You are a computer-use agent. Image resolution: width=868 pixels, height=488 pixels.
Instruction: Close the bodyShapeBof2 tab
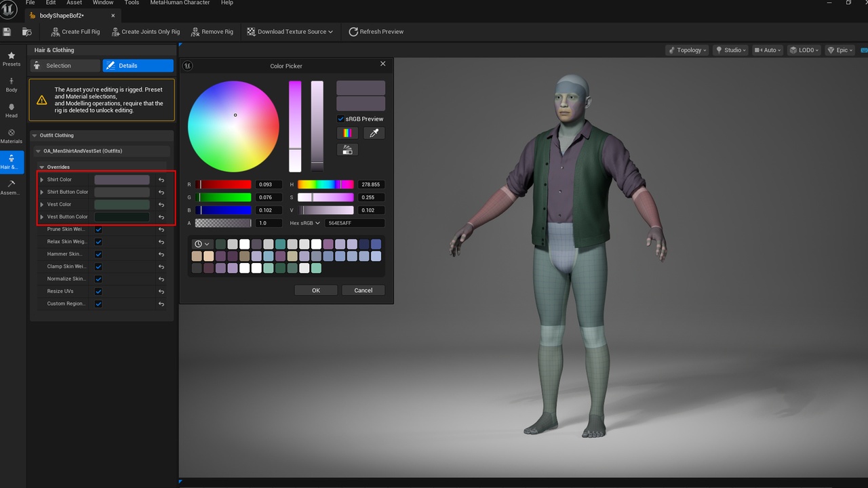tap(113, 15)
